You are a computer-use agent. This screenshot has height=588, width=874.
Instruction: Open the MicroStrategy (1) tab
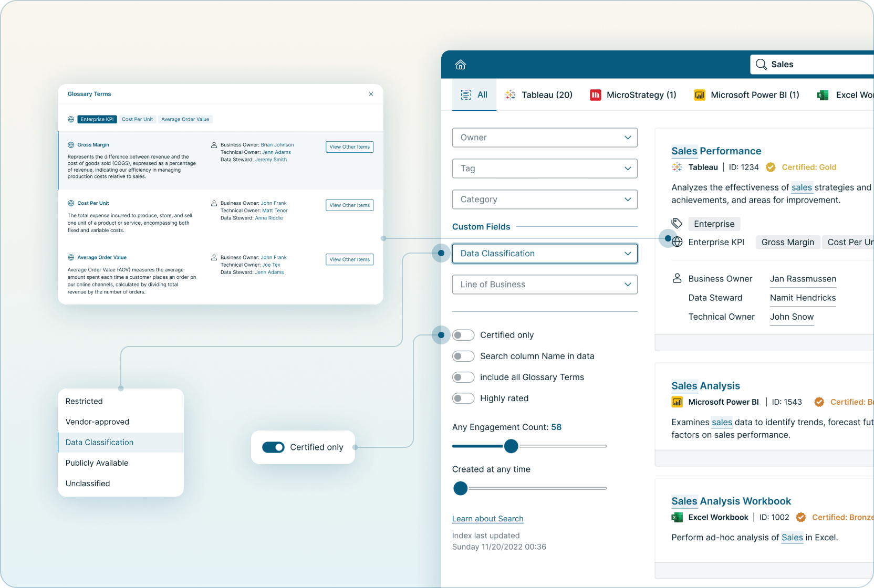(633, 95)
